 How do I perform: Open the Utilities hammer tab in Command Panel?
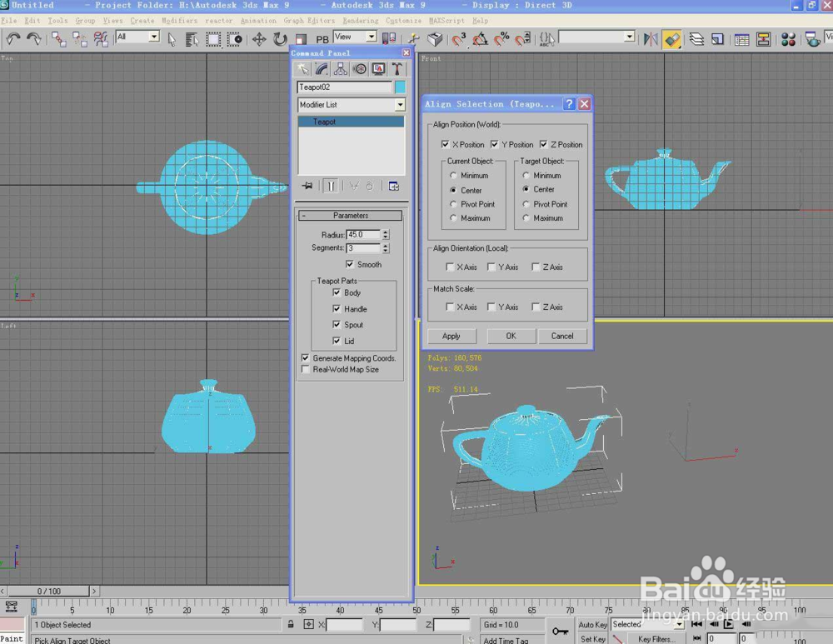pyautogui.click(x=397, y=69)
